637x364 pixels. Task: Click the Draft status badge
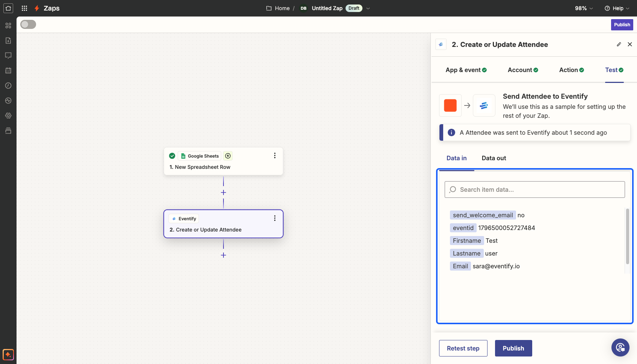(x=354, y=8)
